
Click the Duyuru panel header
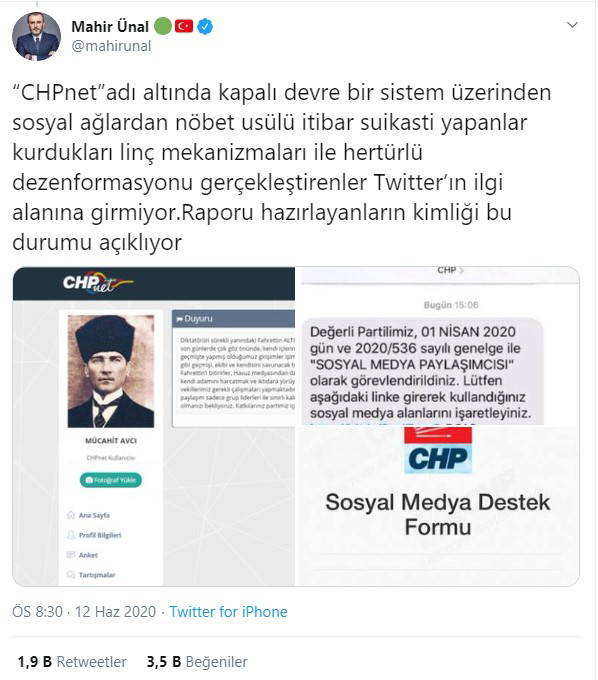pyautogui.click(x=233, y=319)
